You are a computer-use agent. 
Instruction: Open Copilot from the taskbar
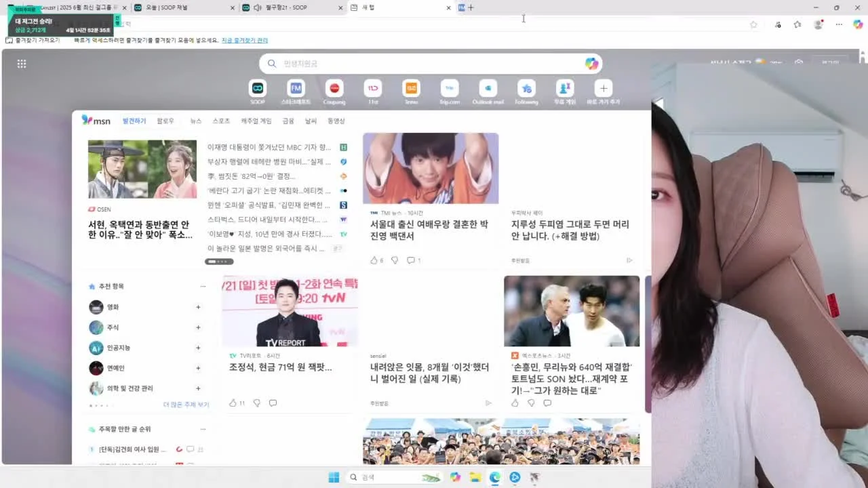(456, 477)
